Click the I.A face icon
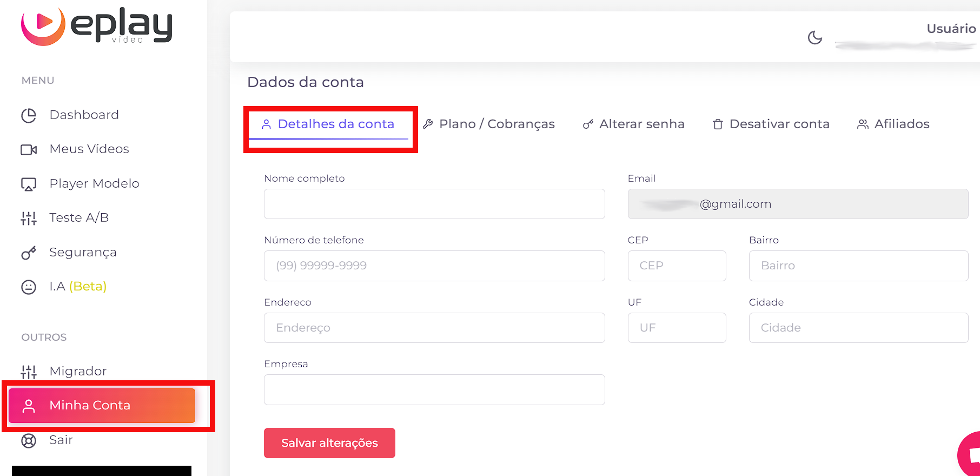Image resolution: width=980 pixels, height=476 pixels. 29,287
